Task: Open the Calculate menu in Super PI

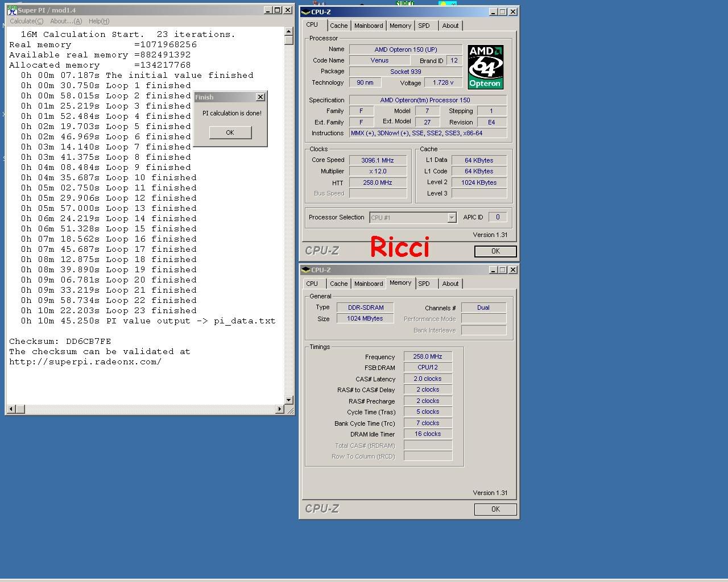Action: pos(26,21)
